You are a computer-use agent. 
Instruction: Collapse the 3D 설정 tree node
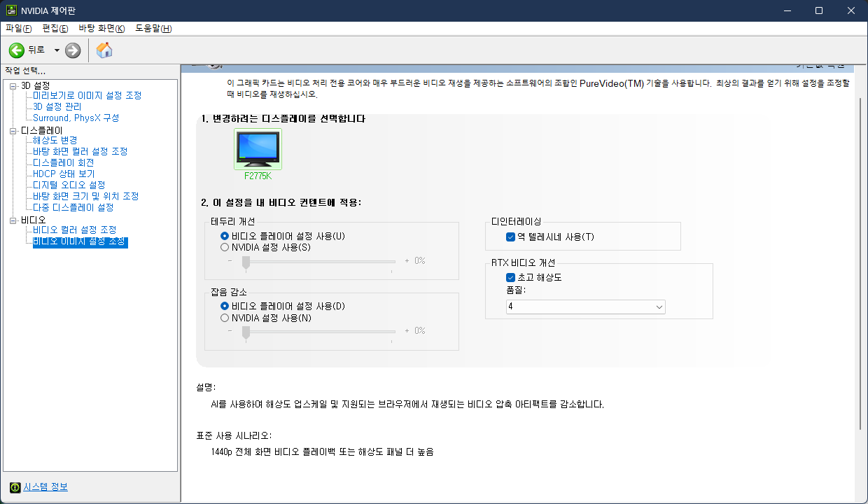pos(13,85)
